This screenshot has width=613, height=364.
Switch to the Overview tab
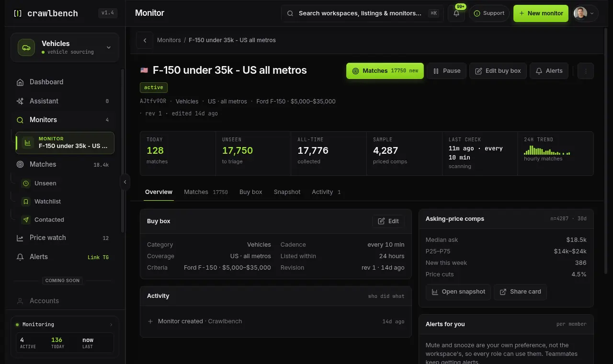pos(159,192)
